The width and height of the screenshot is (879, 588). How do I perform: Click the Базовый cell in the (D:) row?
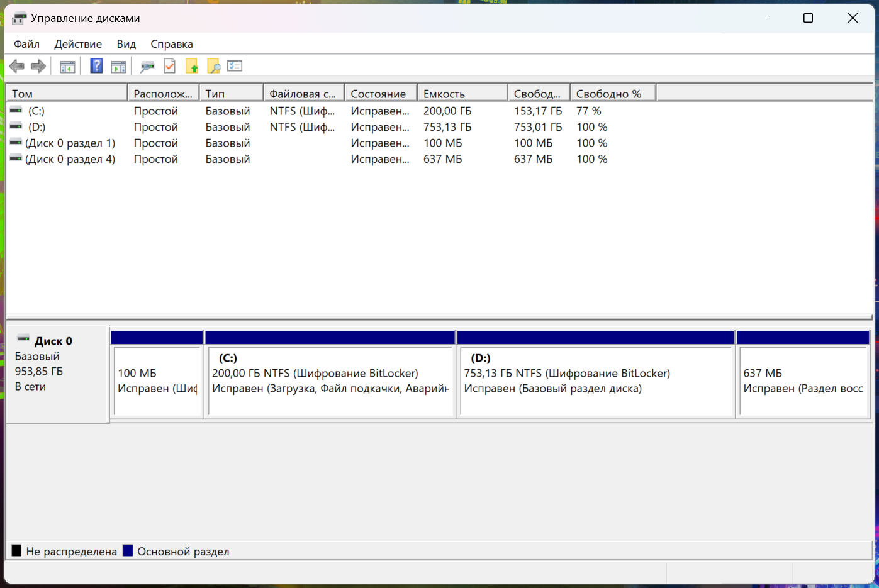(228, 127)
